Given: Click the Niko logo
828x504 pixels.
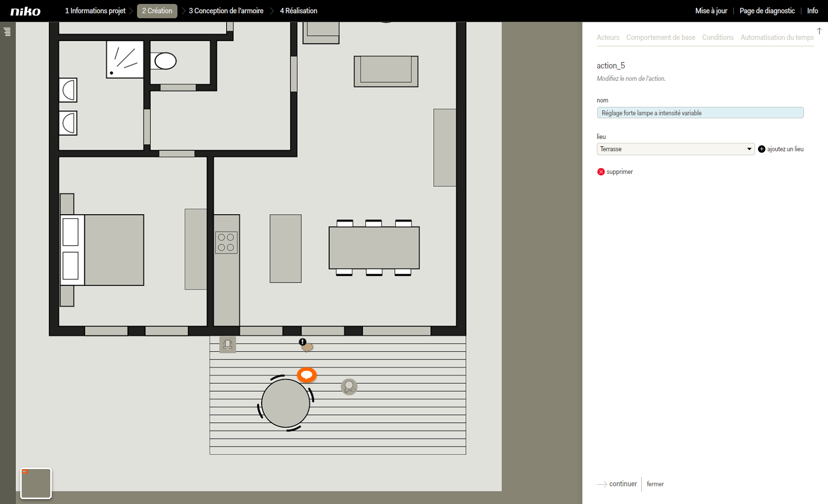Looking at the screenshot, I should pyautogui.click(x=26, y=11).
